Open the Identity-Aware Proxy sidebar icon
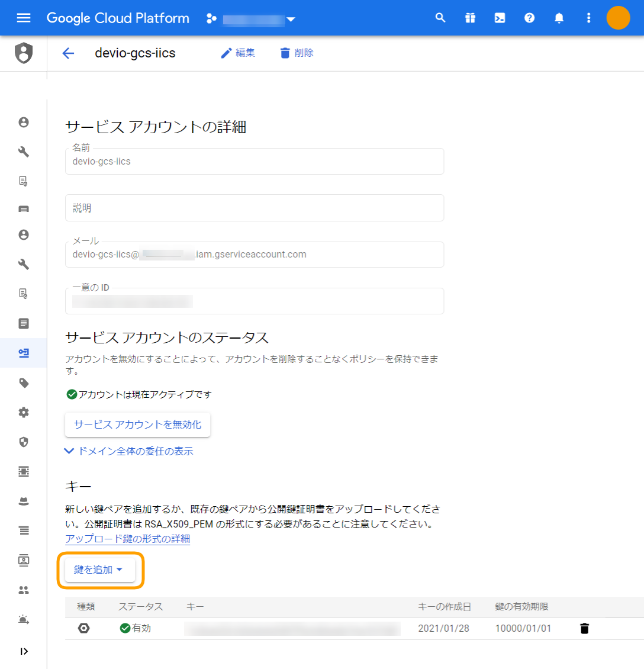Screen dimensions: 644x669 [24, 471]
